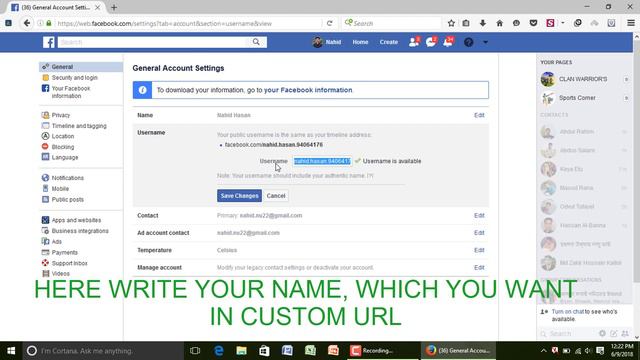Open the chat options gear icon
Screen dimensions: 640x360
pyautogui.click(x=602, y=333)
